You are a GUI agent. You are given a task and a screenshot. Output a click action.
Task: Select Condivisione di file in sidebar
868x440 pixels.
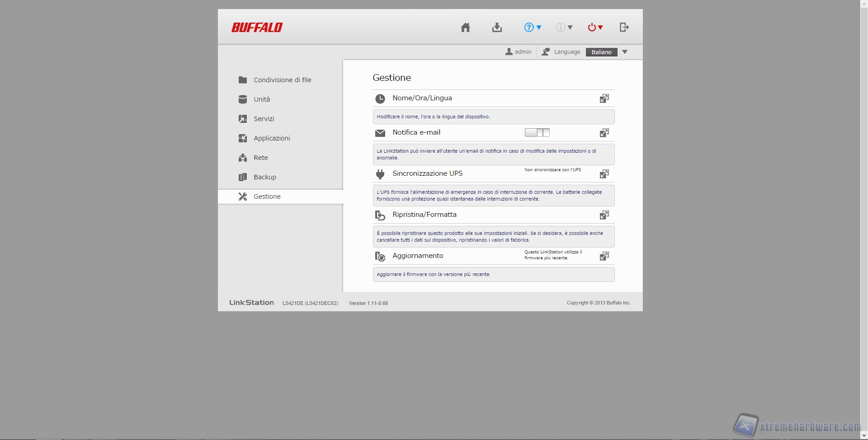282,80
